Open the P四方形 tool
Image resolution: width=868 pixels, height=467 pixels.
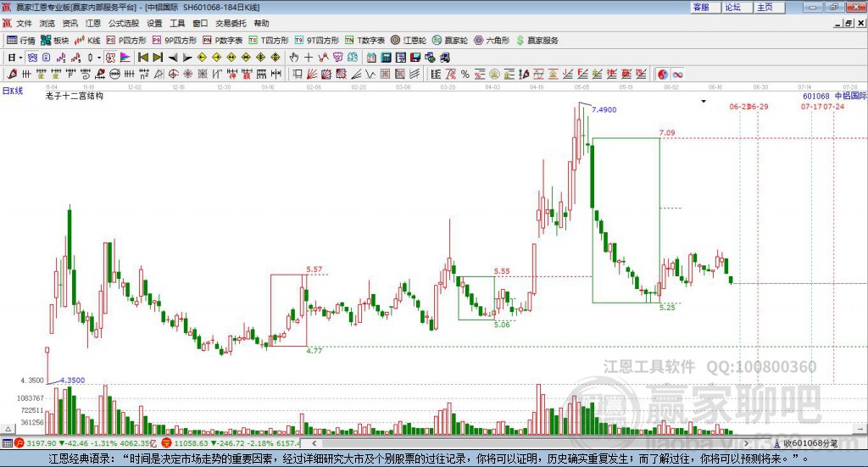(126, 41)
